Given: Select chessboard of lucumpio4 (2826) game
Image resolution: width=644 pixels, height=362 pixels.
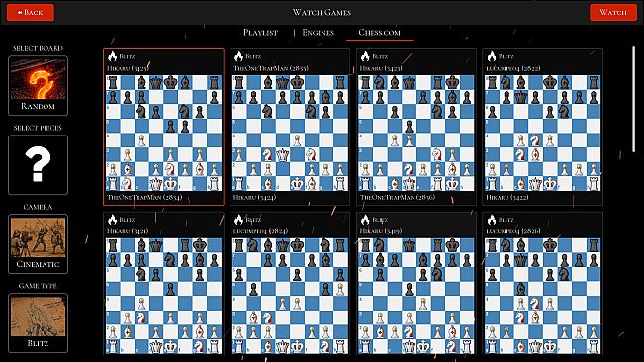Looking at the screenshot, I should click(x=543, y=296).
